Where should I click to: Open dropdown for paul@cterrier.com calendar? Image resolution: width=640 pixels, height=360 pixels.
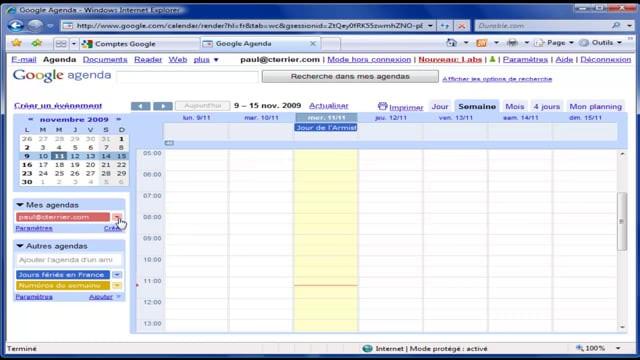coord(117,217)
